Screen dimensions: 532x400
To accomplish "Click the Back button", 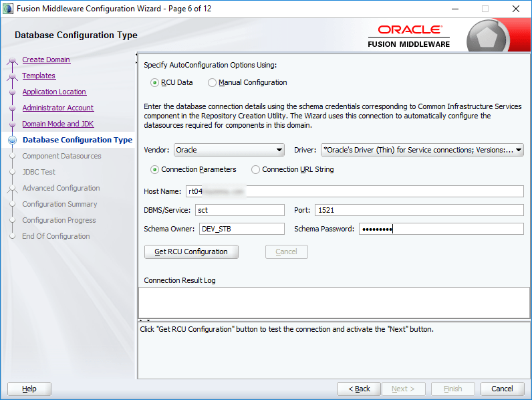I will pyautogui.click(x=359, y=389).
